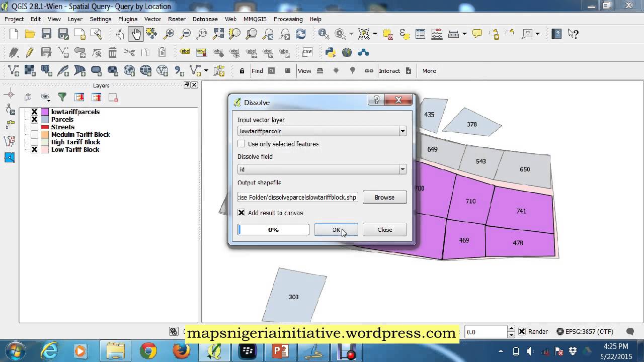Viewport: 644px width, 362px height.
Task: Click the Filter legend funnel icon
Action: pos(62,97)
